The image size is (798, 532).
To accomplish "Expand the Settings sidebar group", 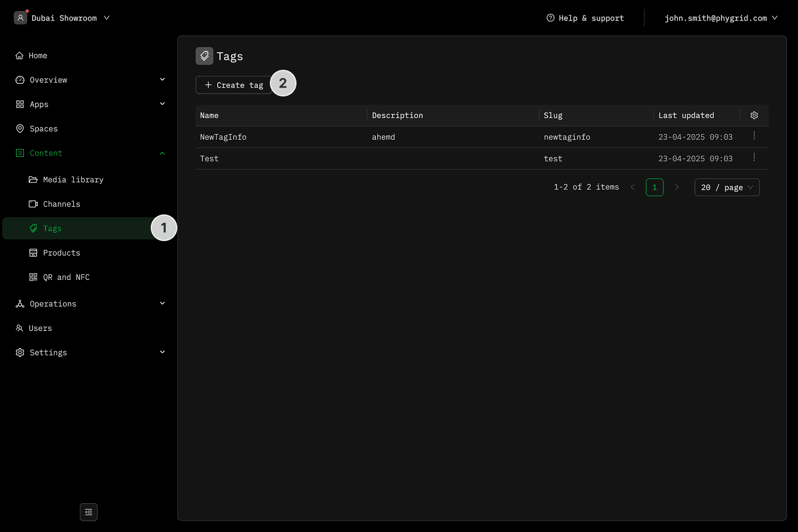I will [x=162, y=352].
